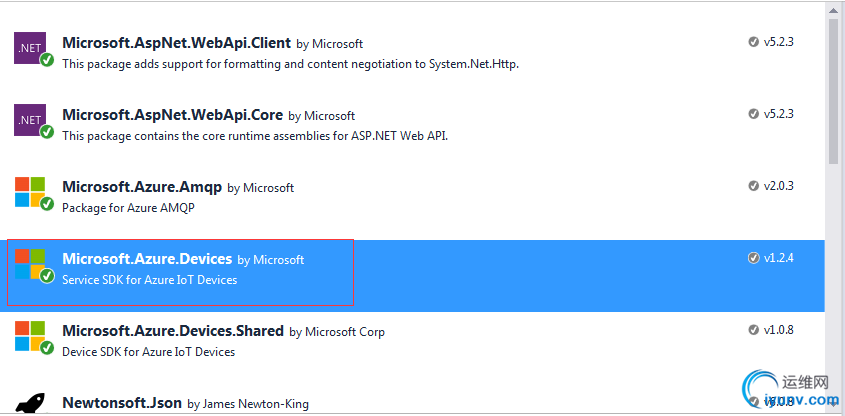845x416 pixels.
Task: Click the Newtonsoft.Json rocket icon
Action: tap(29, 403)
